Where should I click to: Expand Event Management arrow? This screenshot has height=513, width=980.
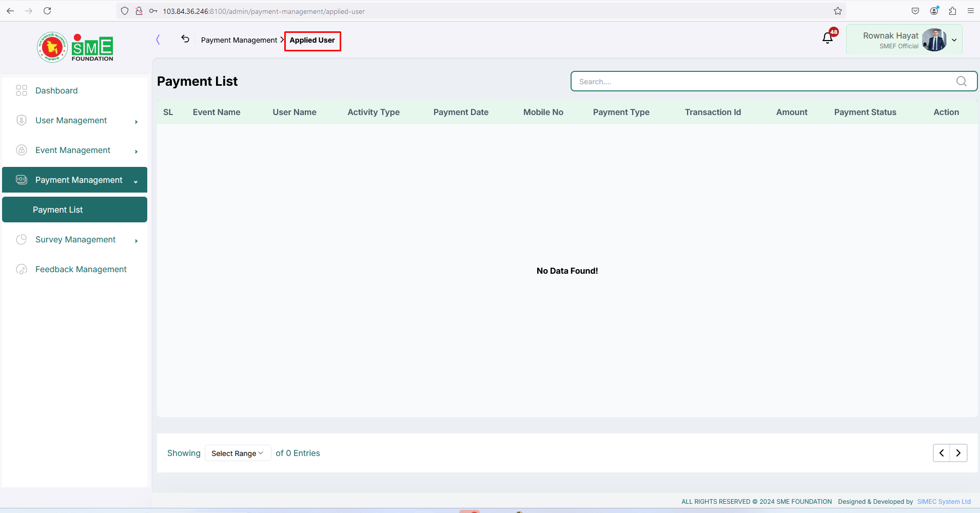(136, 151)
